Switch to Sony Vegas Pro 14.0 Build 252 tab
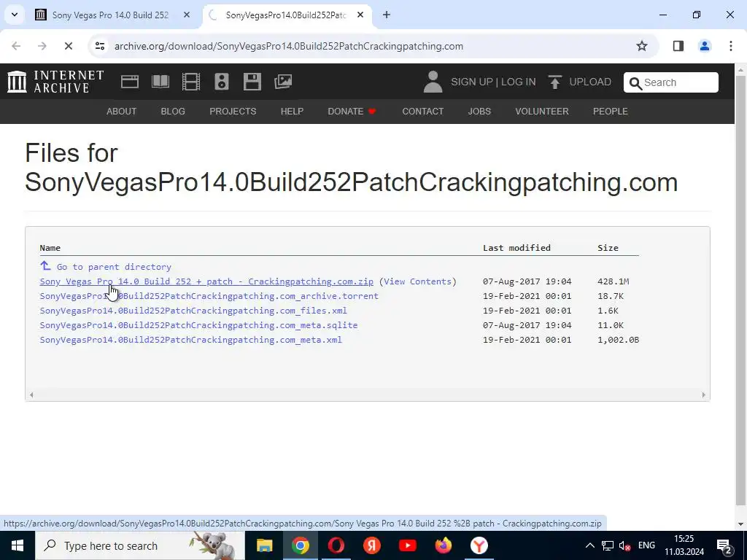747x560 pixels. coord(111,15)
